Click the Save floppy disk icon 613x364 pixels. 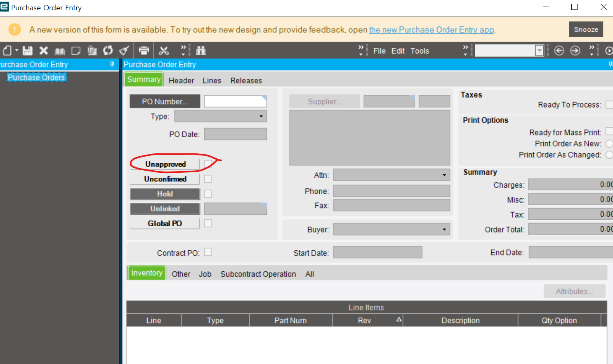pyautogui.click(x=28, y=51)
